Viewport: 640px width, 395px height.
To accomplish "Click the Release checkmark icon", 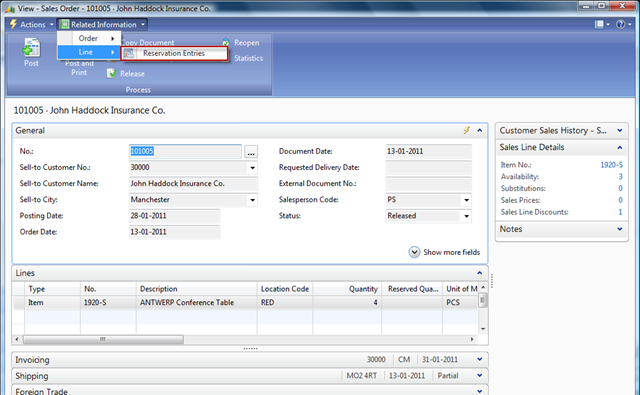I will pos(111,73).
